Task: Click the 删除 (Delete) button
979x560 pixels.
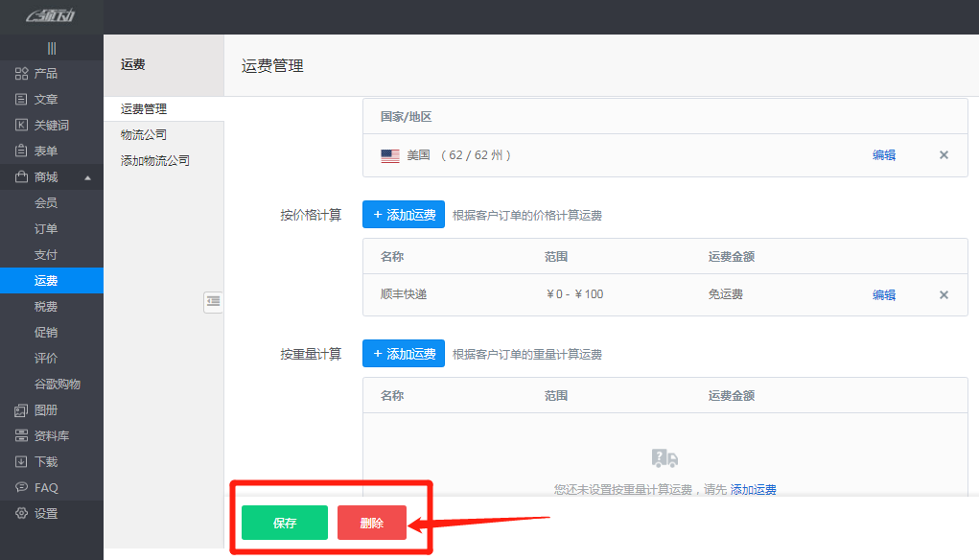Action: (372, 523)
